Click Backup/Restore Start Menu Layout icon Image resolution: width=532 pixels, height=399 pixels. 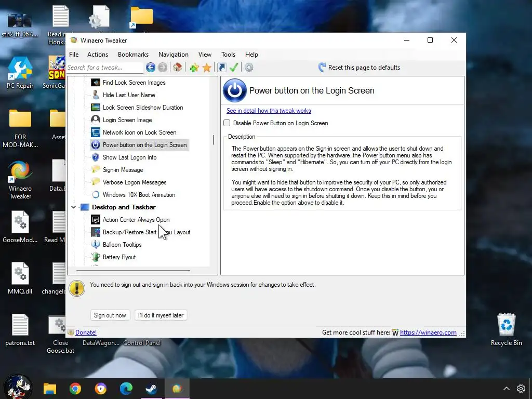[96, 232]
